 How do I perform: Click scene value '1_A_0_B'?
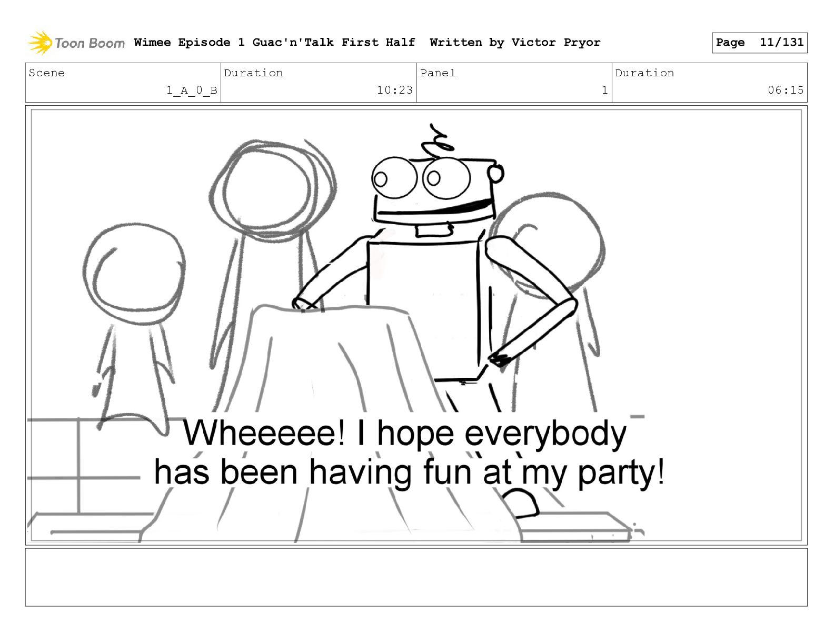pos(192,90)
